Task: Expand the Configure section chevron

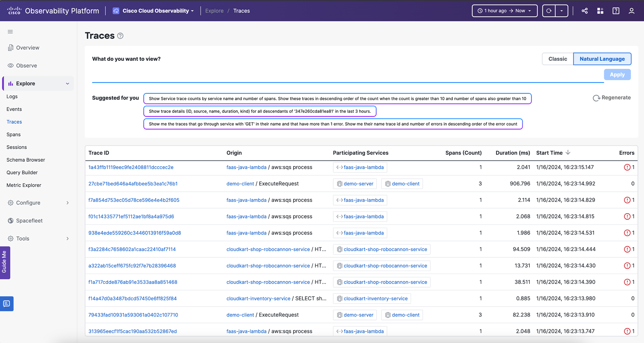Action: pyautogui.click(x=67, y=203)
